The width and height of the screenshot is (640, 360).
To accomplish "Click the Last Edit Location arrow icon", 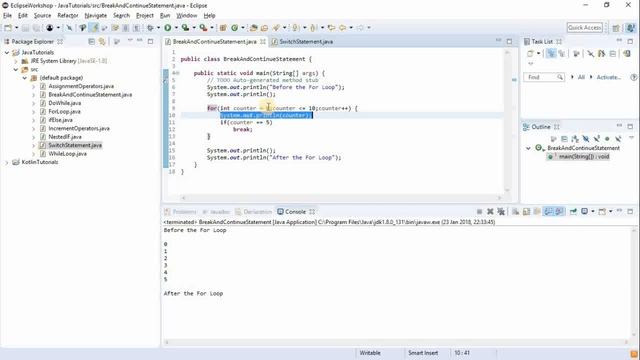I will 331,28.
